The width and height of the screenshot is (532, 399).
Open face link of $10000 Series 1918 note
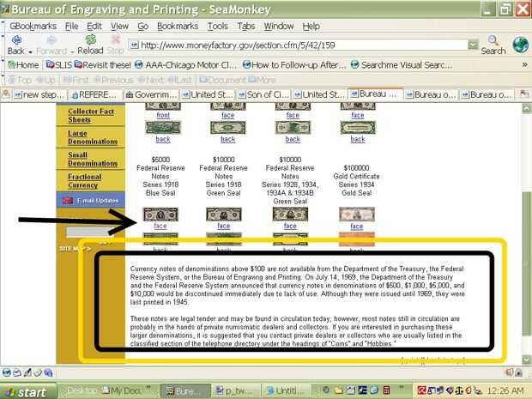click(x=224, y=226)
